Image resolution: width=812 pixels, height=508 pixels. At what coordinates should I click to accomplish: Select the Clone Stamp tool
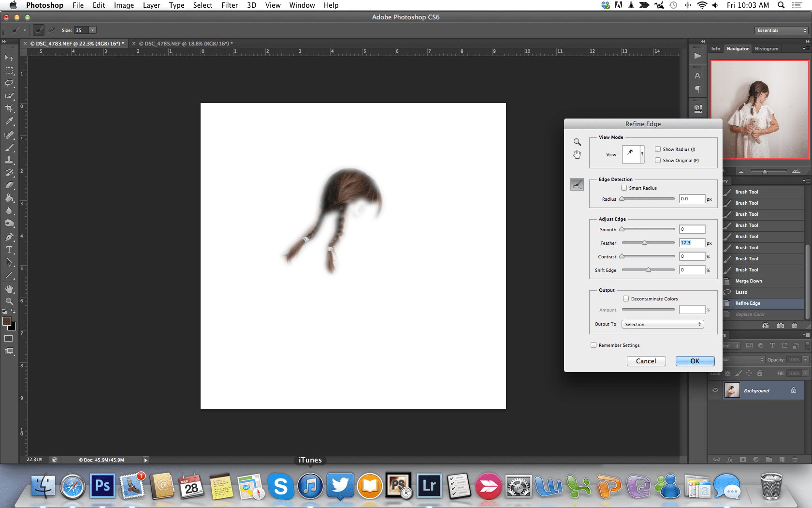click(9, 161)
